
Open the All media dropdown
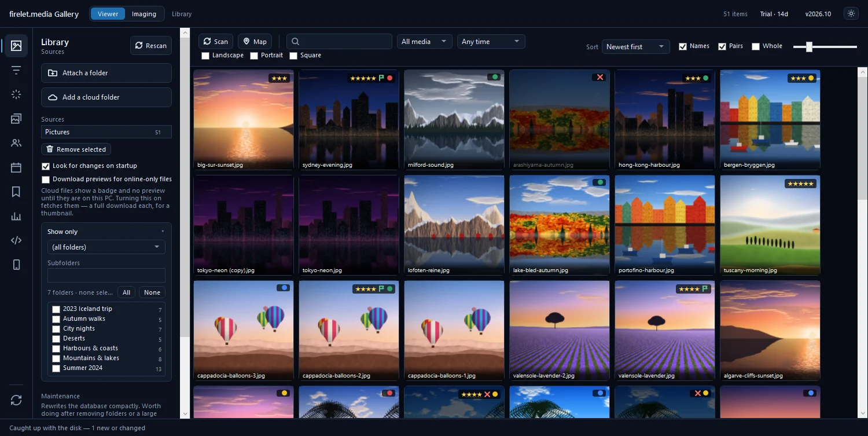(425, 42)
